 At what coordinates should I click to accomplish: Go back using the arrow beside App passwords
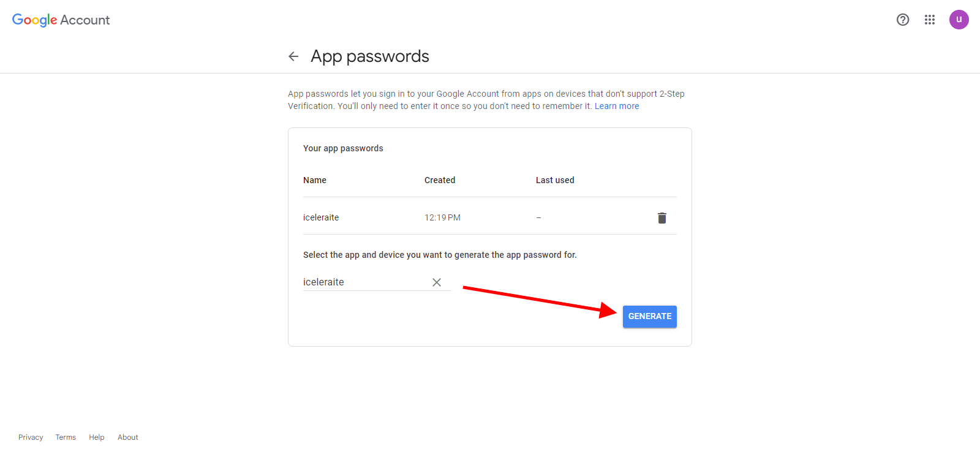[x=293, y=56]
